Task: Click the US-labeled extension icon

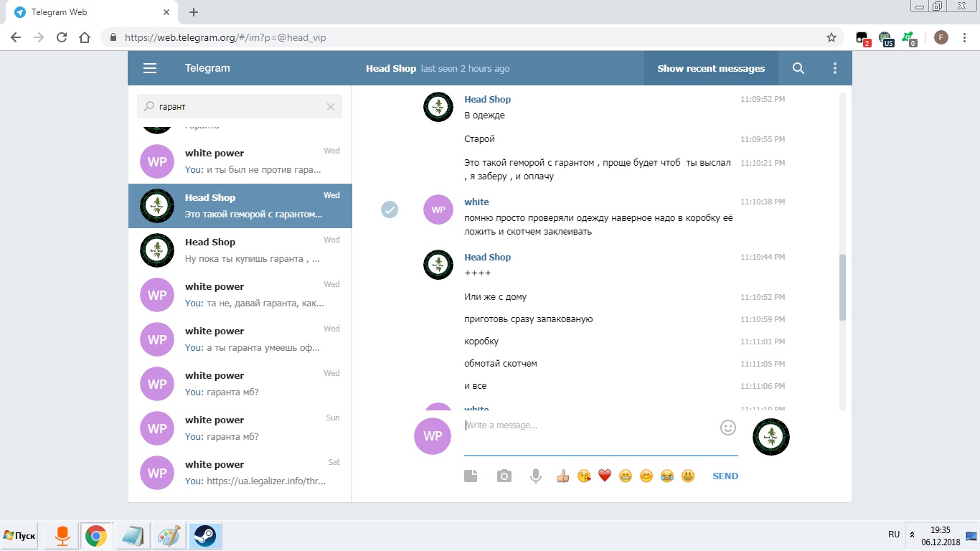Action: click(886, 38)
